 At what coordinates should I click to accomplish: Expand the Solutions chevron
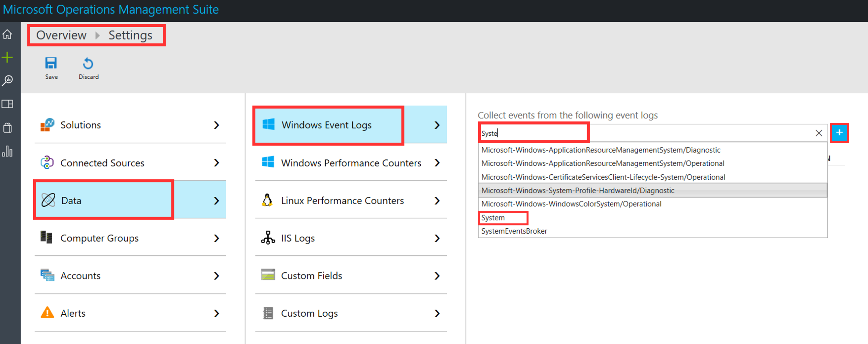click(216, 125)
